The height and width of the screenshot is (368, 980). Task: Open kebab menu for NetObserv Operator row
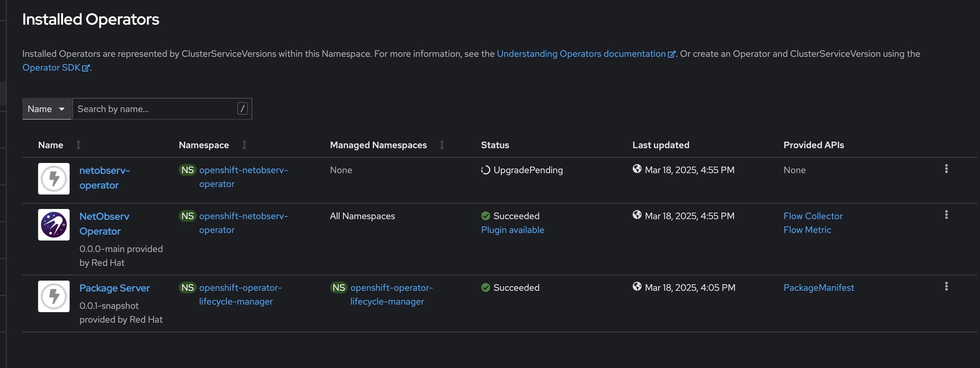946,215
